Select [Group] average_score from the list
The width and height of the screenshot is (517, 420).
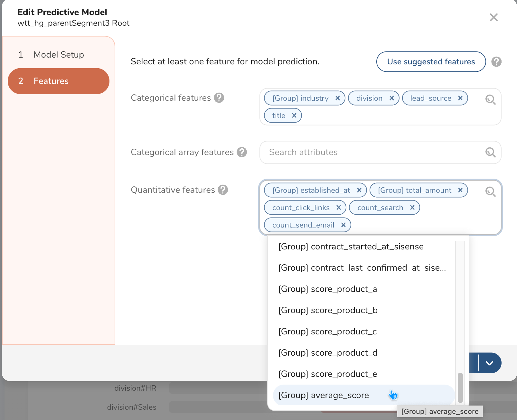point(324,395)
